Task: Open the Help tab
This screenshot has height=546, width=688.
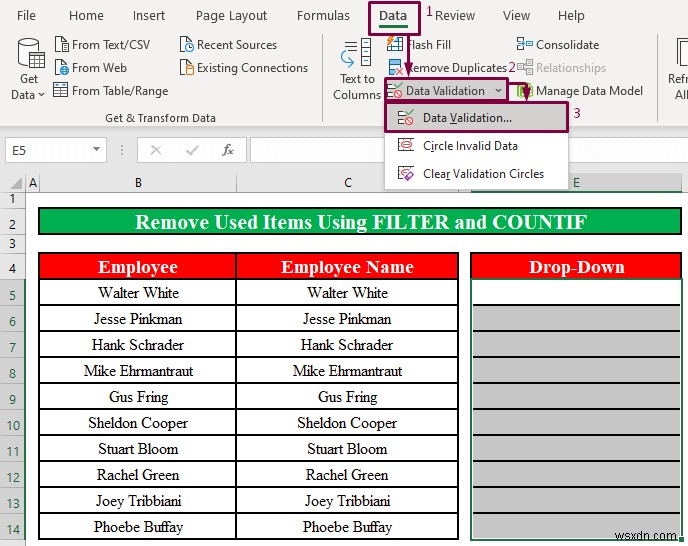Action: 571,16
